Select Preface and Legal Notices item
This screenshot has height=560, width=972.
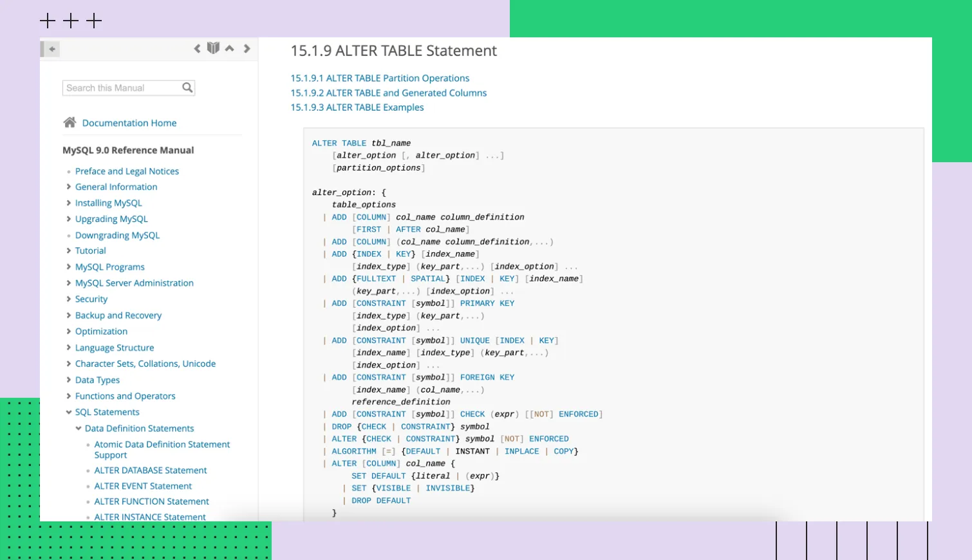127,171
